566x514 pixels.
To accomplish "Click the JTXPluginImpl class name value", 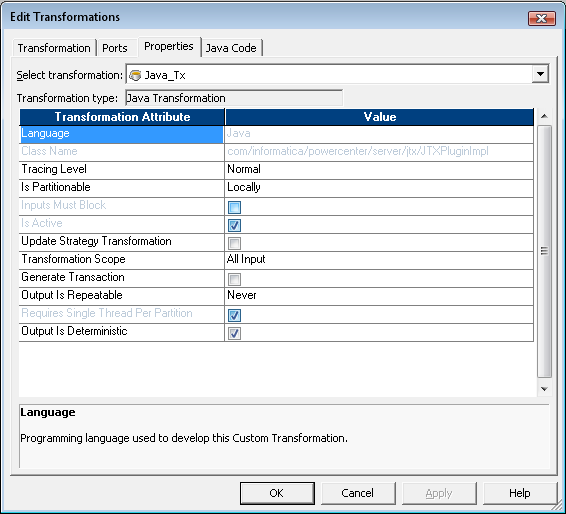I will click(358, 151).
